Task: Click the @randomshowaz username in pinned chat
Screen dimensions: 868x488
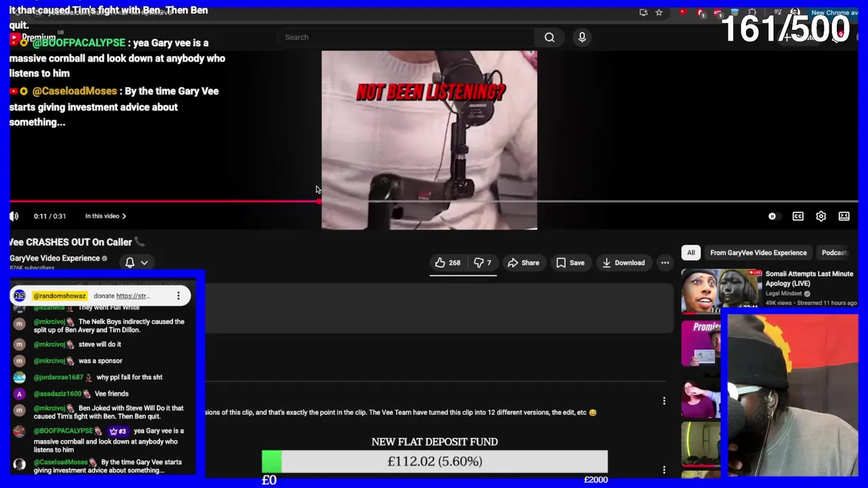Action: (x=60, y=296)
